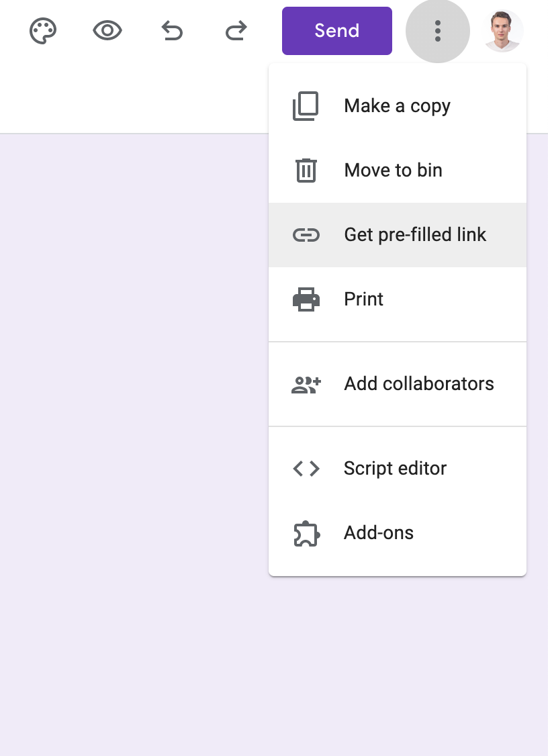Viewport: 548px width, 756px height.
Task: Click the chain link icon
Action: pos(306,235)
